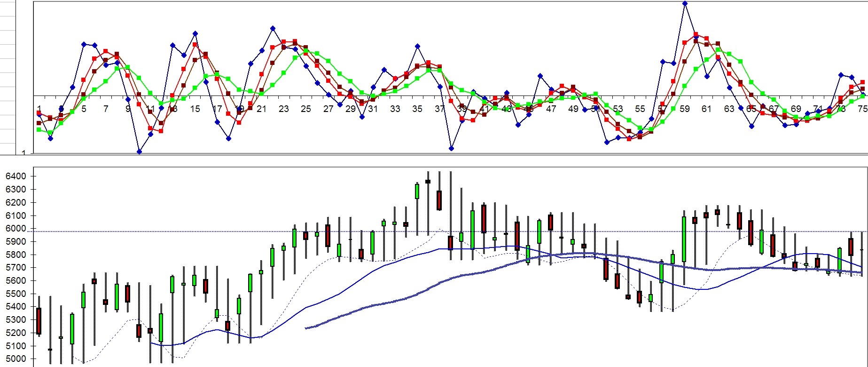Select period label 47 on oscillator axis
This screenshot has width=868, height=367.
[551, 109]
